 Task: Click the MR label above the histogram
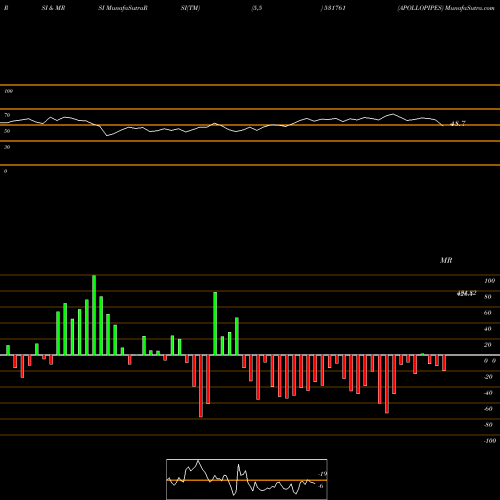[446, 260]
